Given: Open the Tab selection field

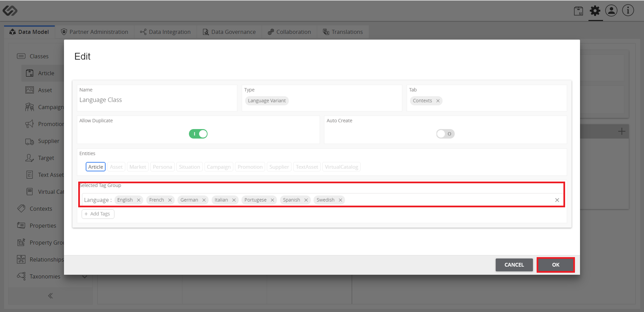Looking at the screenshot, I should click(487, 98).
